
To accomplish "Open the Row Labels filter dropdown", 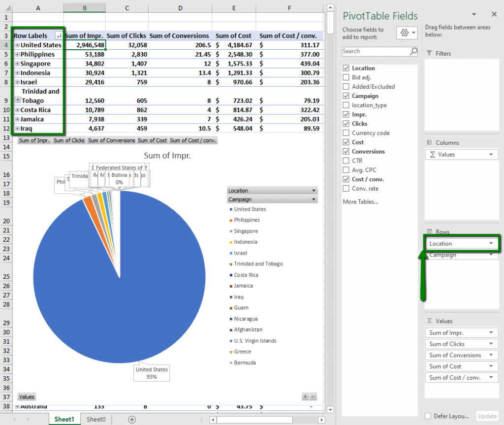I will [58, 35].
